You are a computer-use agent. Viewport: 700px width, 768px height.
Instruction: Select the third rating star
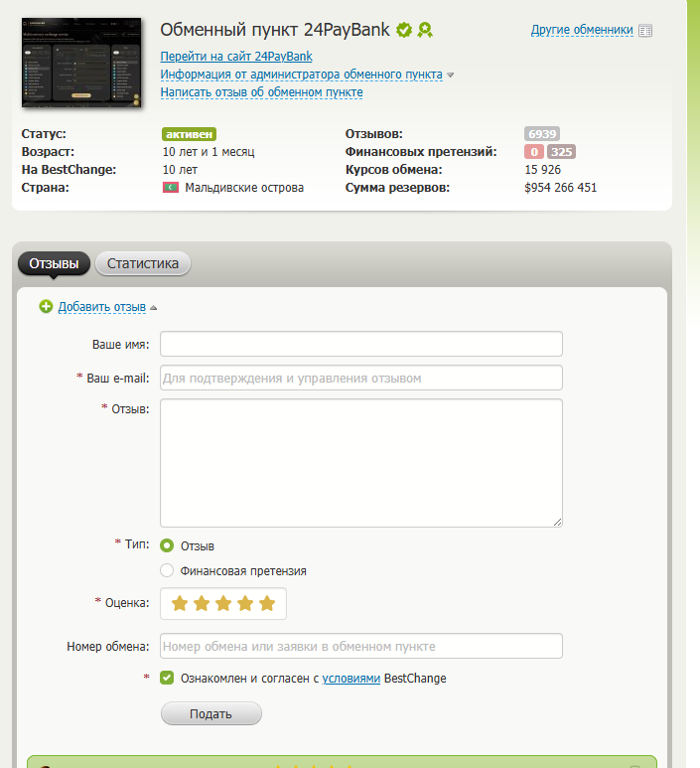pyautogui.click(x=223, y=603)
